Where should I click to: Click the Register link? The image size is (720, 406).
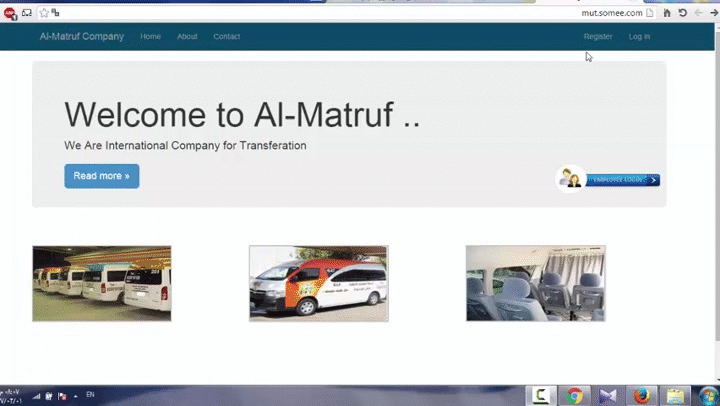(598, 37)
